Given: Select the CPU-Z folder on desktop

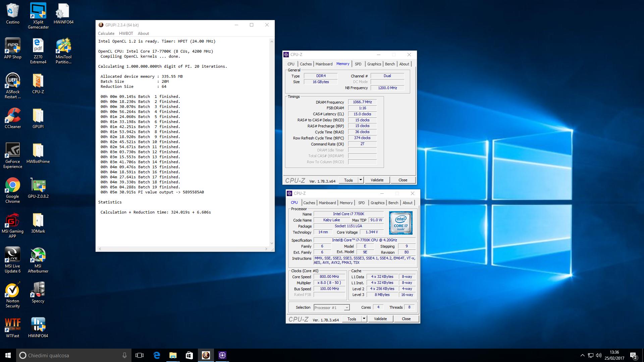Looking at the screenshot, I should 38,83.
